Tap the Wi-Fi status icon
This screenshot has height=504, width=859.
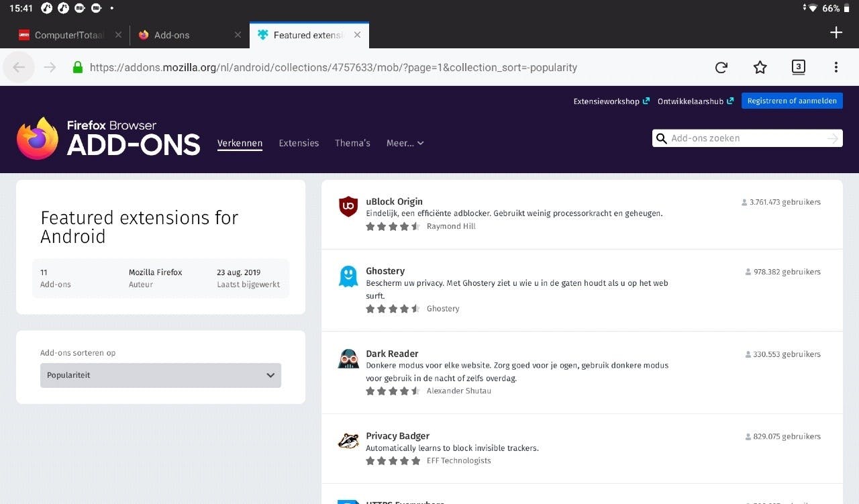pyautogui.click(x=812, y=8)
